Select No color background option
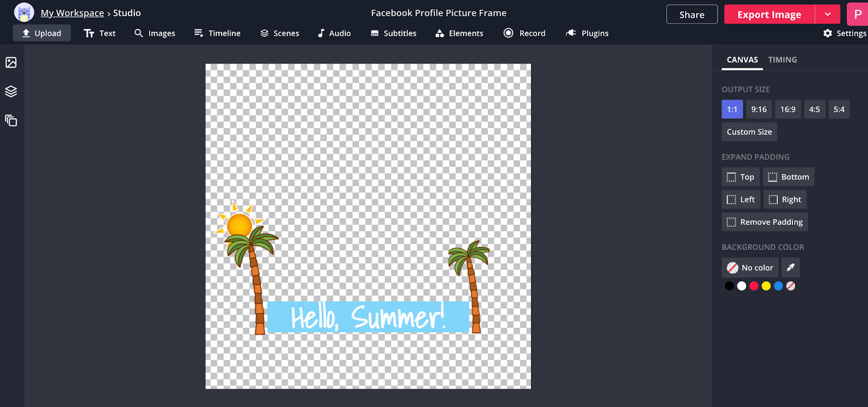The height and width of the screenshot is (407, 868). coord(750,268)
